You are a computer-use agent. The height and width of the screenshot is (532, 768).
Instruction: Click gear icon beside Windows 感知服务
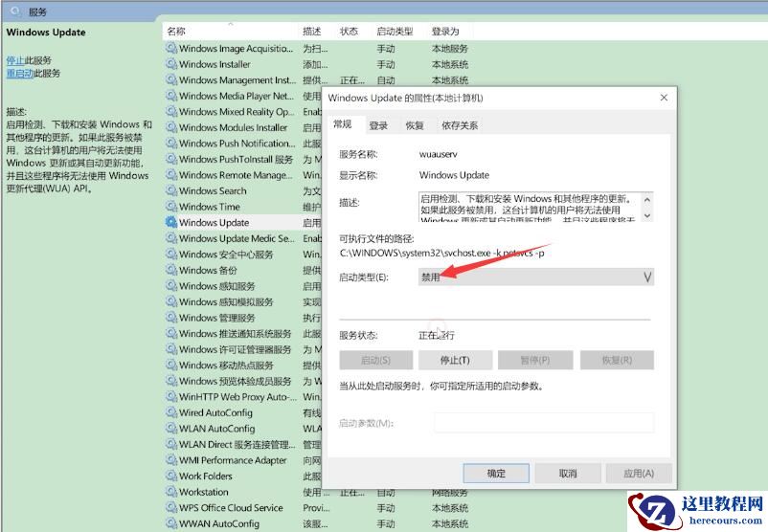171,286
